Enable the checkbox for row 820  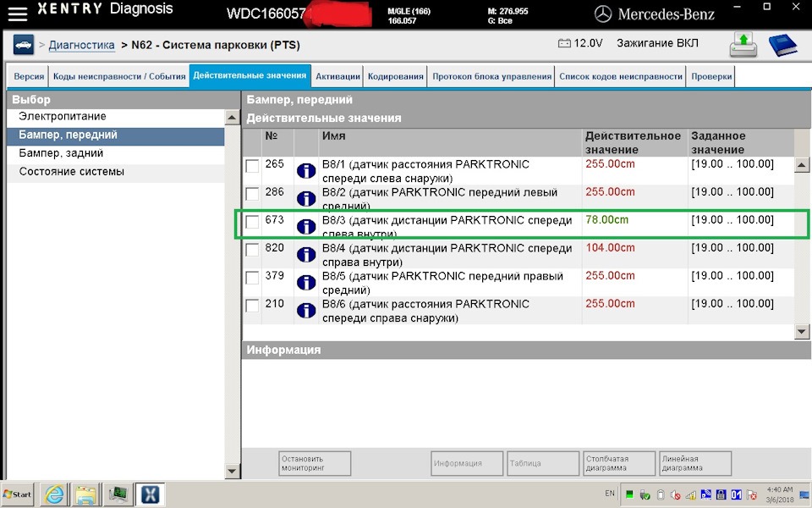click(x=252, y=251)
